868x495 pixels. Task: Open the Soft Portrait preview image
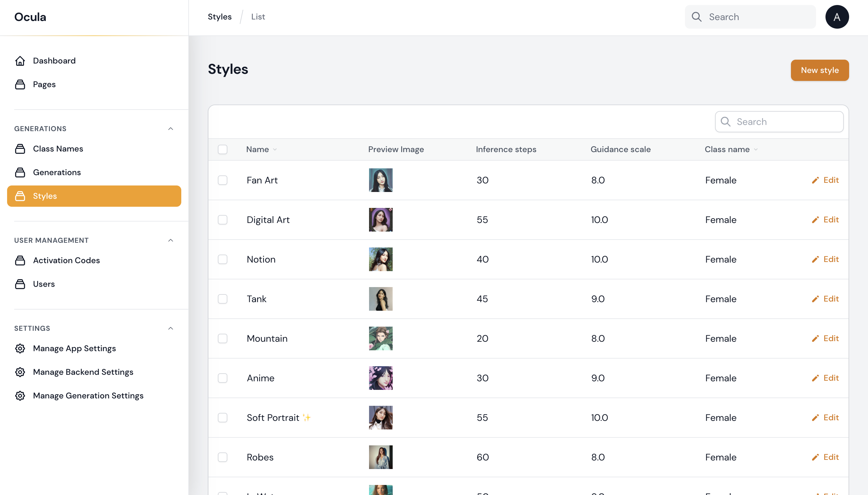pyautogui.click(x=381, y=418)
